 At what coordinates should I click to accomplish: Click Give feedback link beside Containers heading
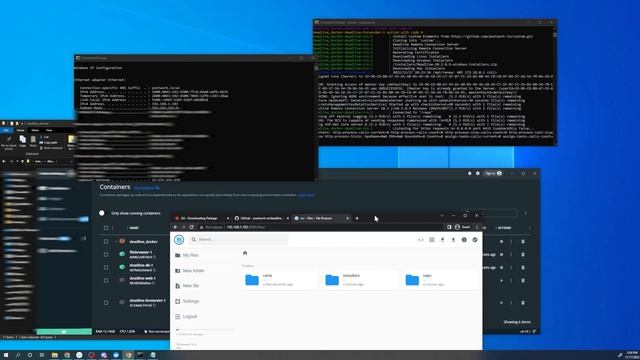(x=147, y=188)
